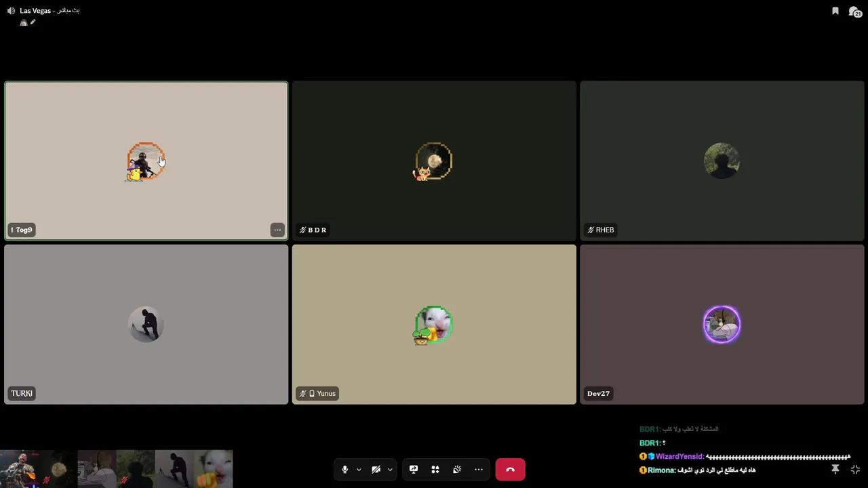Start sharing your screen
Image resolution: width=868 pixels, height=488 pixels.
414,470
